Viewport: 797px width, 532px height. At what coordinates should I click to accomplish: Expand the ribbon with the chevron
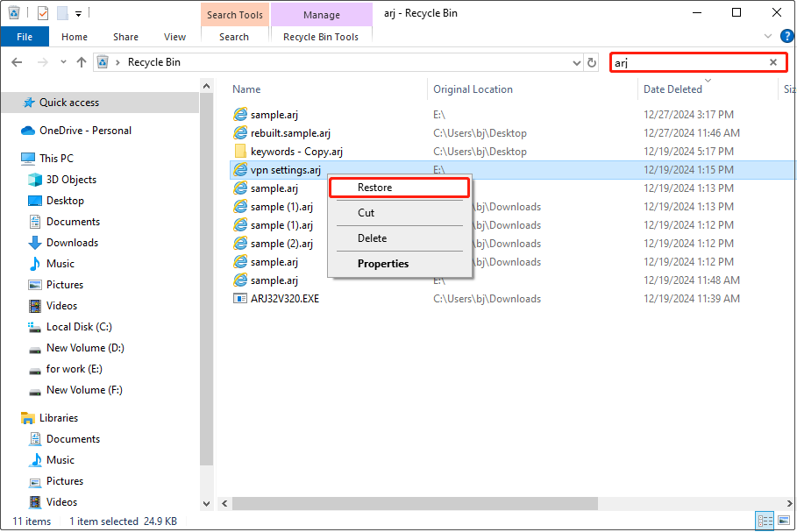pos(767,36)
